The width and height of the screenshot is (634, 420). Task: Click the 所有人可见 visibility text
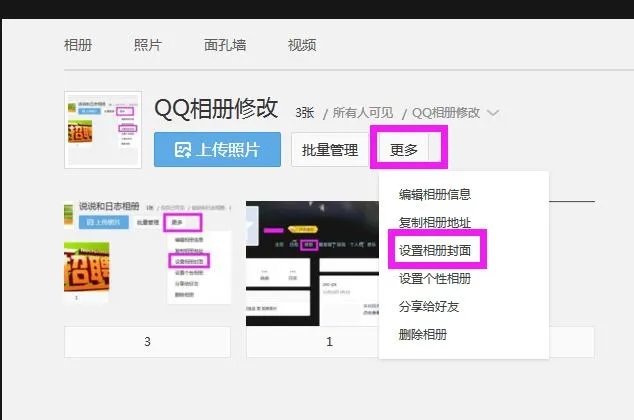363,113
